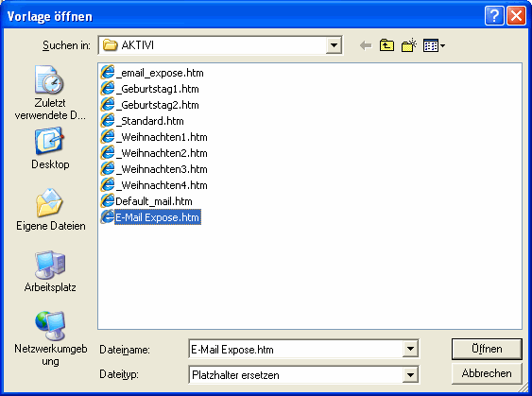Open Netzwerkumgebung in places bar
The height and width of the screenshot is (396, 532).
50,338
